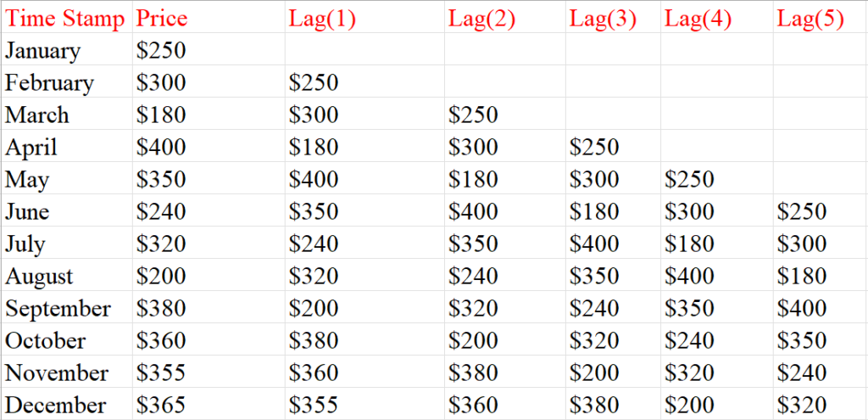Click the Lag(4) value for May
Image resolution: width=868 pixels, height=420 pixels.
690,180
